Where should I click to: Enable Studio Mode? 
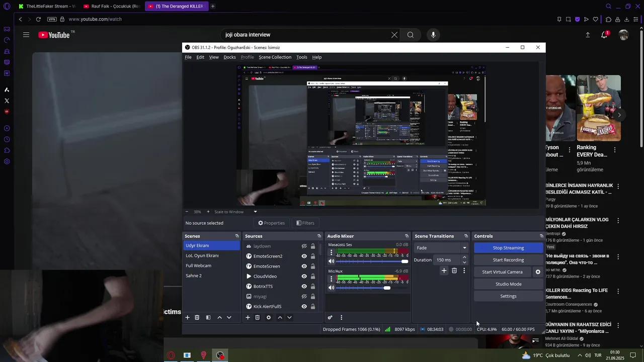tap(508, 284)
